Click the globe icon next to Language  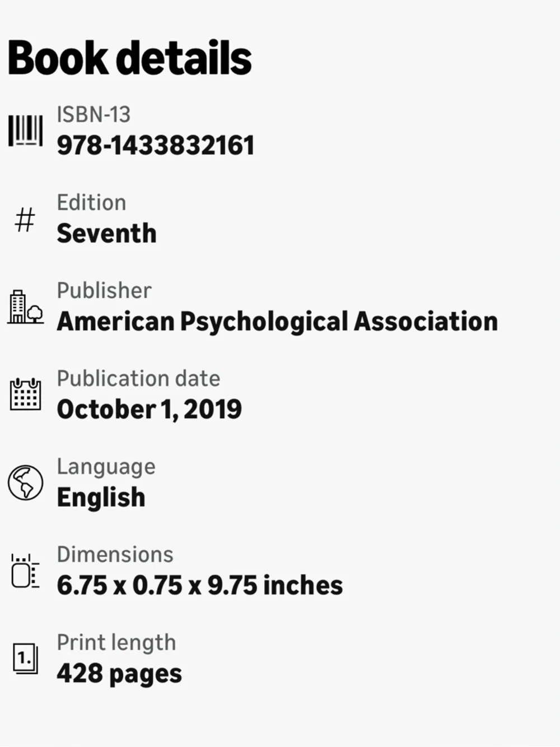(x=25, y=482)
